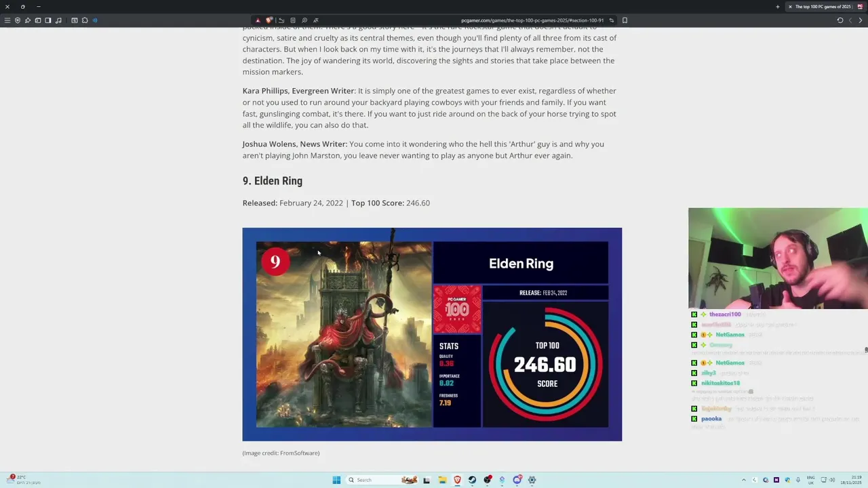The width and height of the screenshot is (868, 488).
Task: Select the Top 100 PC games of 2025 tab
Action: (x=825, y=7)
